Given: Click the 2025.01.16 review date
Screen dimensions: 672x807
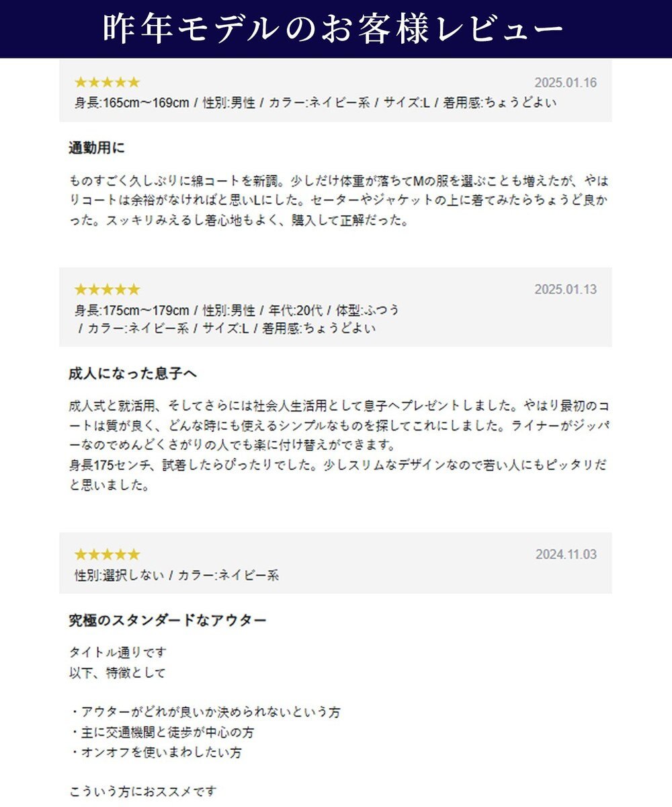Looking at the screenshot, I should pos(565,83).
